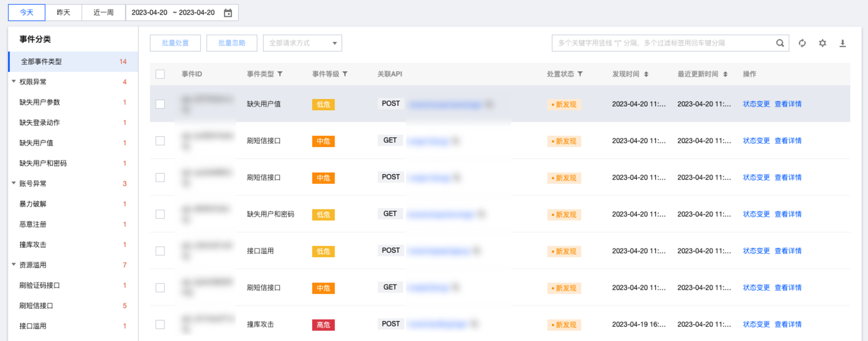This screenshot has width=868, height=341.
Task: Click the search magnifier icon
Action: (780, 43)
